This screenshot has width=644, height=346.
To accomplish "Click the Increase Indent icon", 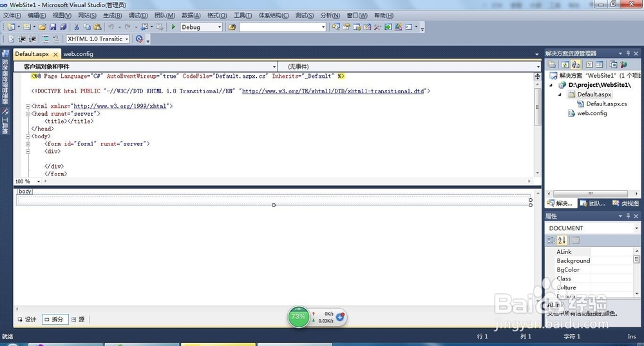I will [32, 39].
